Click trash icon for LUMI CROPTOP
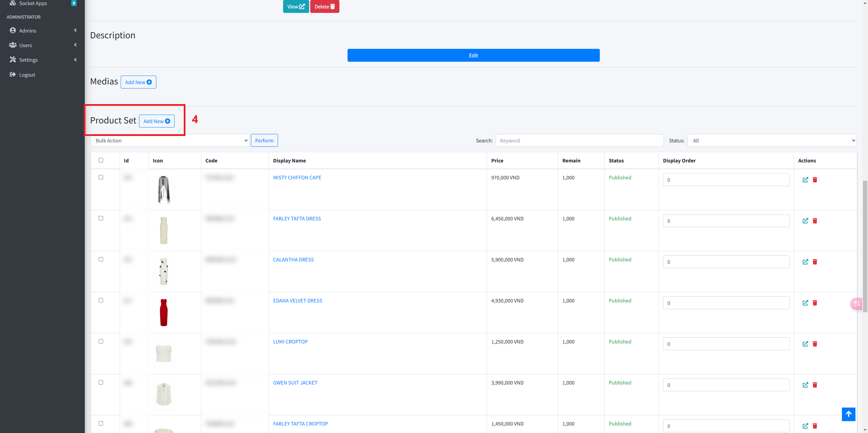868x433 pixels. [815, 344]
